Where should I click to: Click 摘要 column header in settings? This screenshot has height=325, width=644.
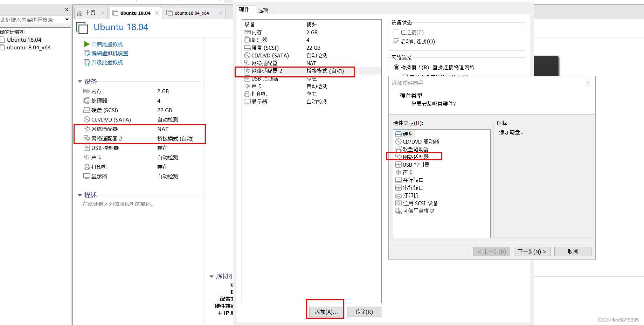tap(342, 24)
